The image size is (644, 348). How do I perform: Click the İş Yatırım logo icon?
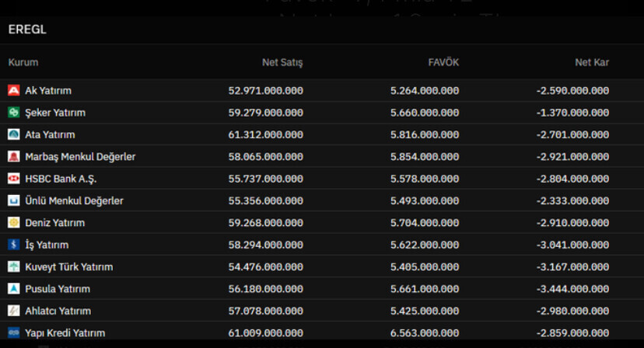[13, 245]
